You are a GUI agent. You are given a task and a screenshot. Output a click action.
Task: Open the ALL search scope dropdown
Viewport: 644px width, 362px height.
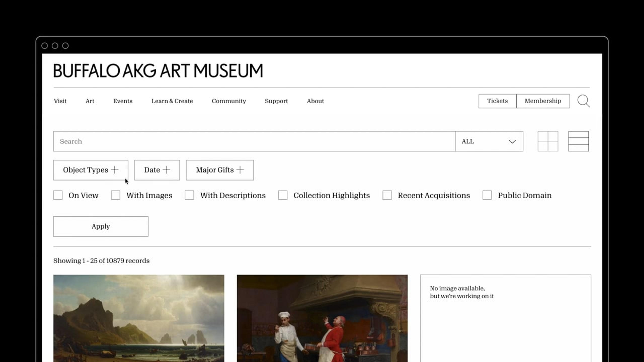coord(489,141)
